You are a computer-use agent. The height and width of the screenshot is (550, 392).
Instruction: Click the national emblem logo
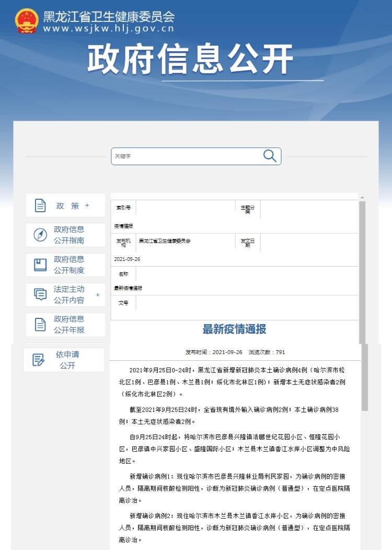coord(27,21)
